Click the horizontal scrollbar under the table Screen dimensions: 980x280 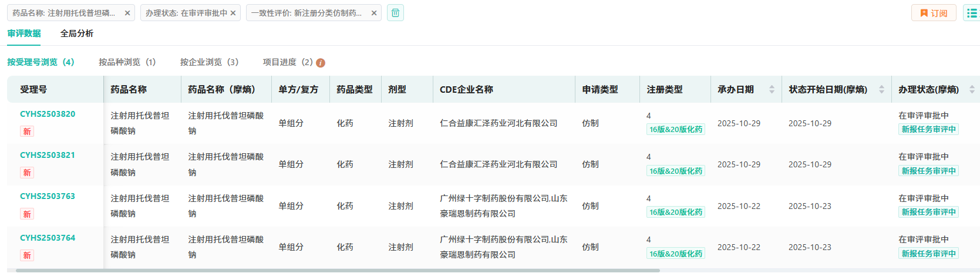coord(338,271)
